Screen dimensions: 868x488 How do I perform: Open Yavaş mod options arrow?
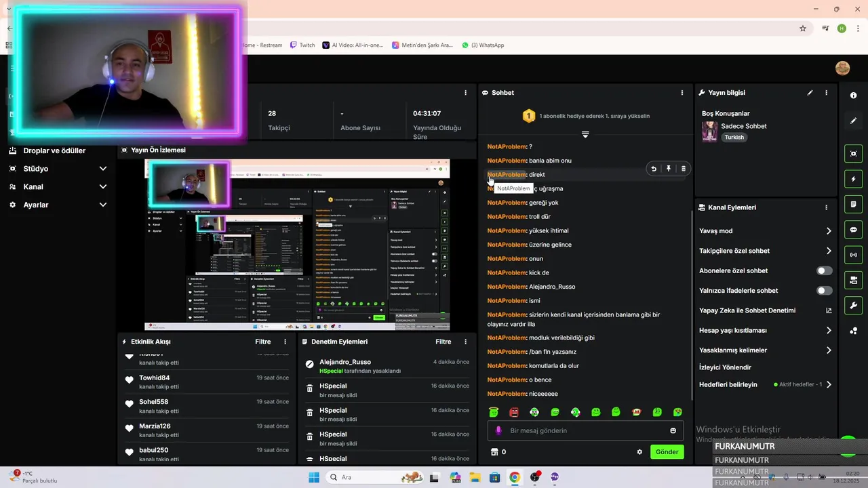pyautogui.click(x=829, y=231)
